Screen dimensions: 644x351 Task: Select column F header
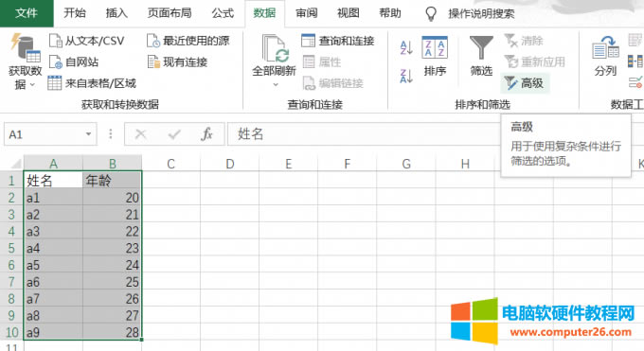[x=348, y=164]
